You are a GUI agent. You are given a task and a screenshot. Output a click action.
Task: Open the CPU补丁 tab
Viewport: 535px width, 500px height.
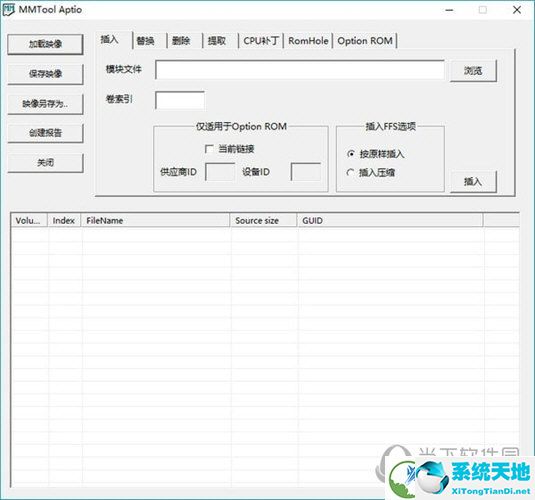261,41
